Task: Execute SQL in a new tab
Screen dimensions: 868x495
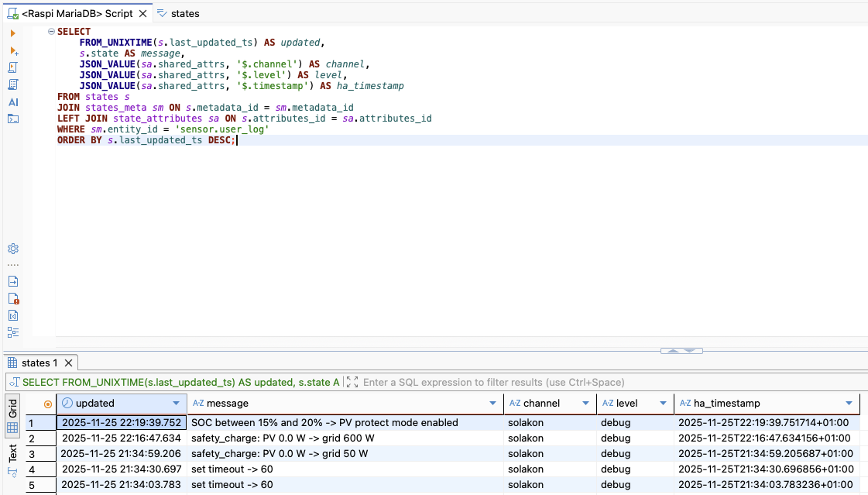Action: click(13, 50)
